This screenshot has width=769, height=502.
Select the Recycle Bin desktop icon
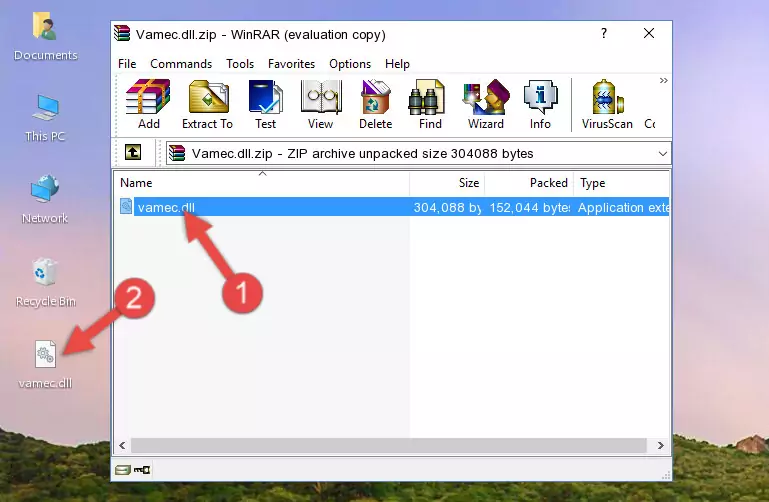point(45,283)
